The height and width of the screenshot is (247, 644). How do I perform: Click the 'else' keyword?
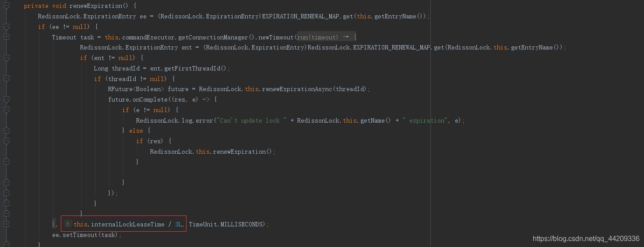136,131
